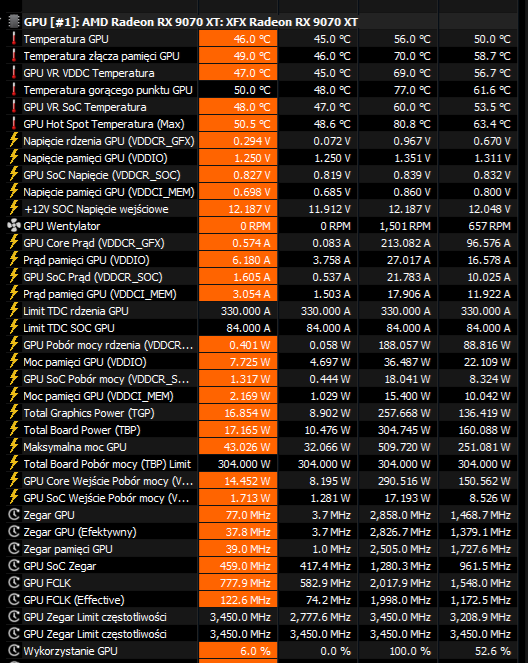Click lightning icon beside GPU Core Prąd (VDDCR_GFX)
Image resolution: width=528 pixels, height=663 pixels.
14,243
